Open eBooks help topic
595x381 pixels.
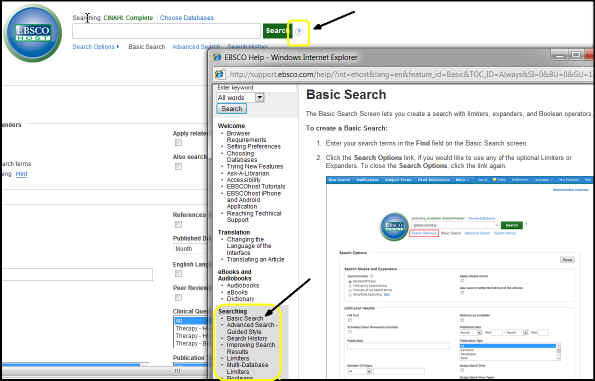[x=237, y=293]
